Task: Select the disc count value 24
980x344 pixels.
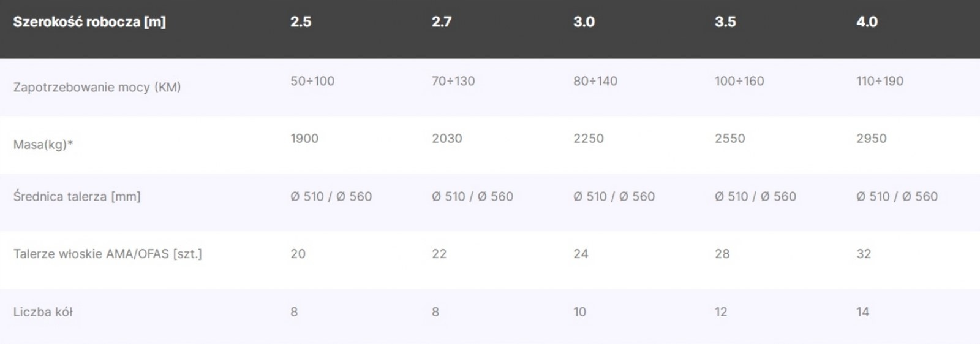Action: [x=581, y=254]
